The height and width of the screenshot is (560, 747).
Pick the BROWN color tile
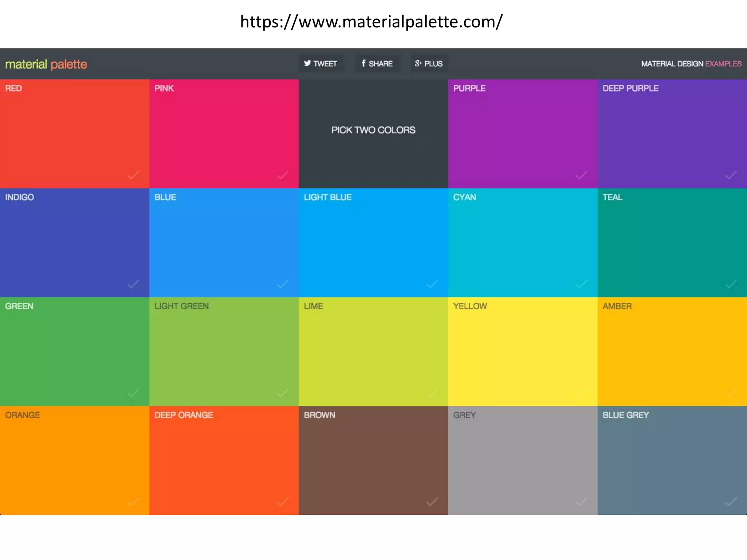373,460
